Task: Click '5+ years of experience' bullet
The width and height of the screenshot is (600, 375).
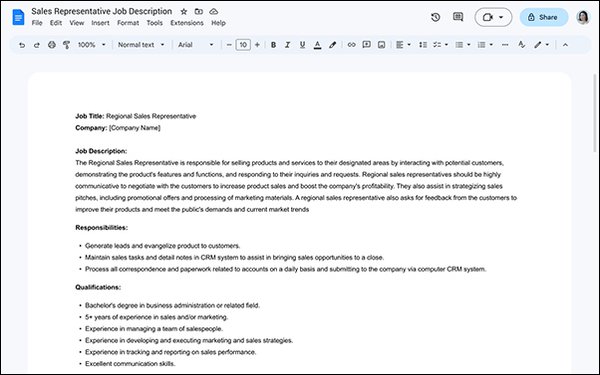Action: [157, 317]
